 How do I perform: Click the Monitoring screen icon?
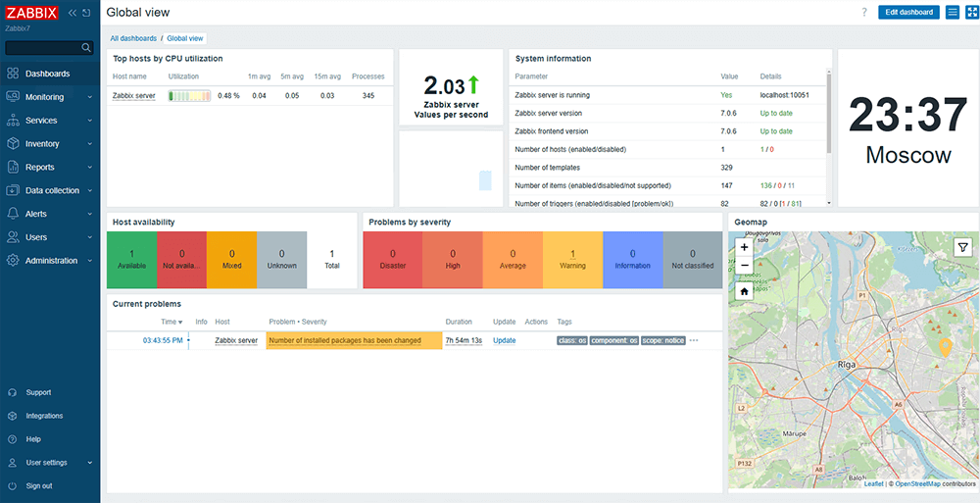tap(13, 97)
